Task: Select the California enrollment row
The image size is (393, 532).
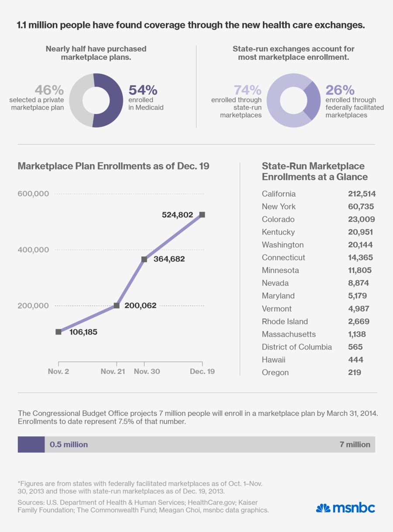Action: (318, 194)
